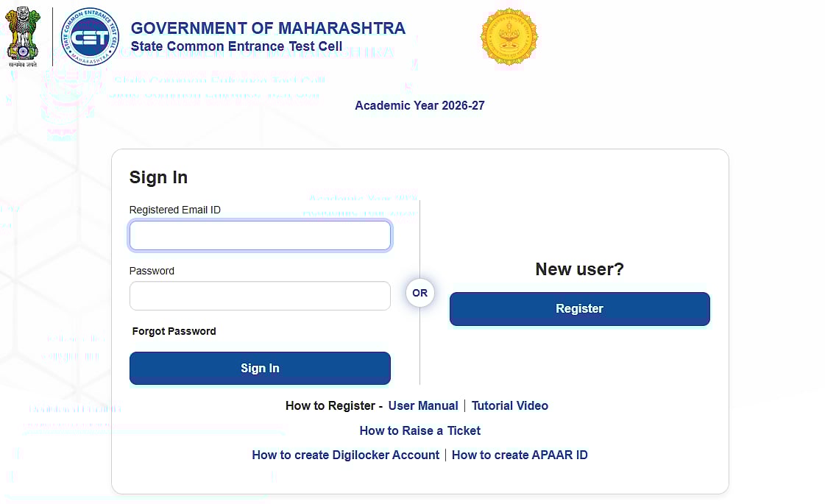Open the Forgot Password link

pos(174,331)
